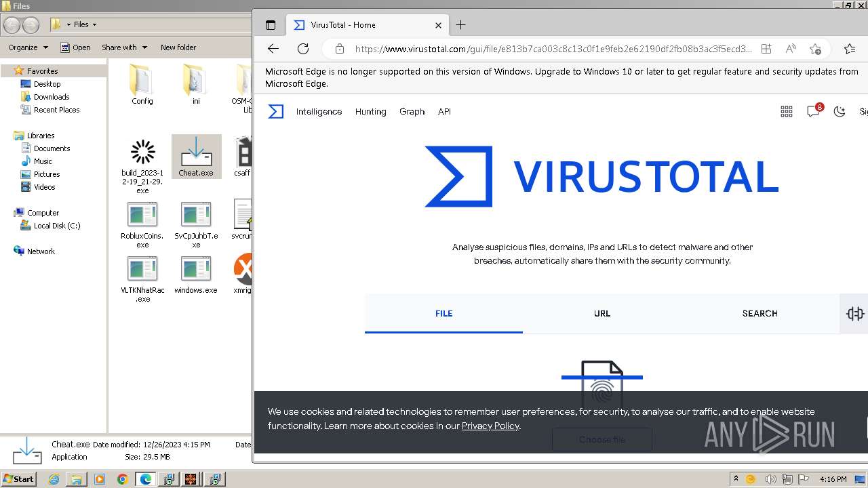Viewport: 868px width, 488px height.
Task: Open the VirusTotal apps grid icon
Action: tap(787, 112)
